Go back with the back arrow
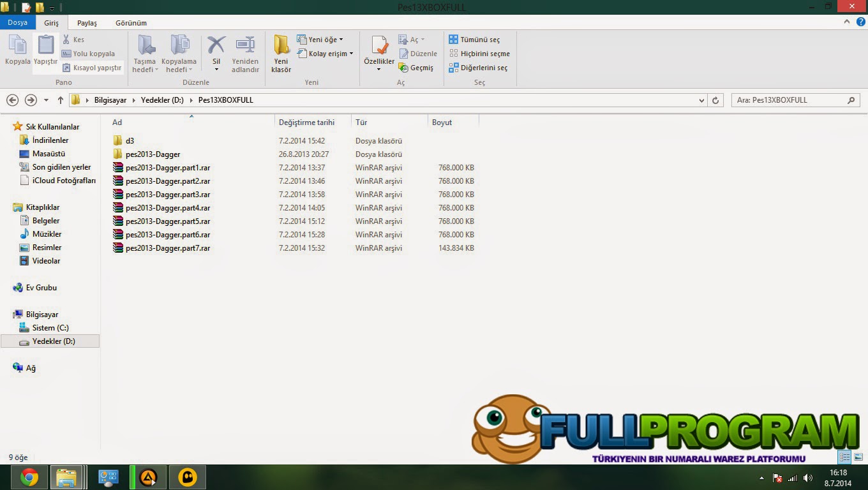The width and height of the screenshot is (868, 490). [x=12, y=100]
